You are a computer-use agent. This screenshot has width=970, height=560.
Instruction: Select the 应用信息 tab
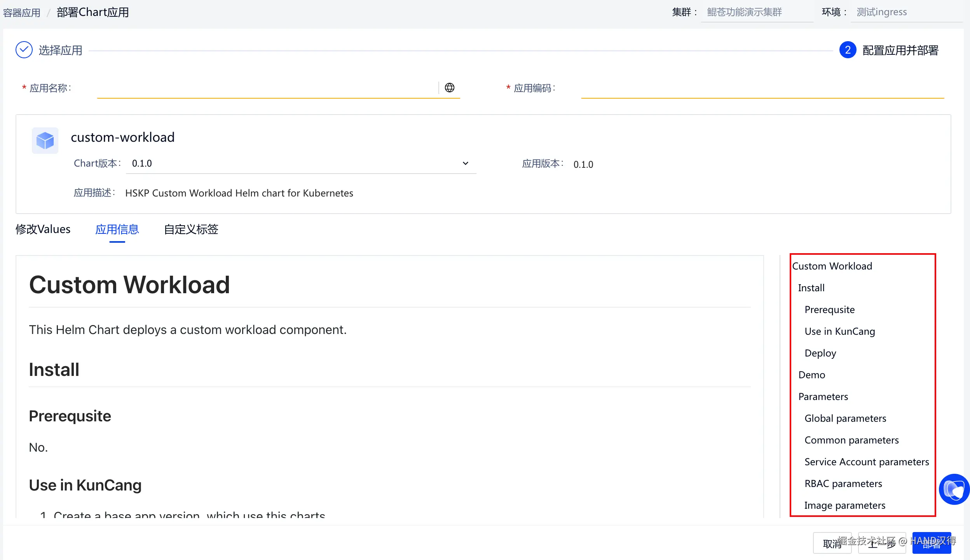[117, 229]
